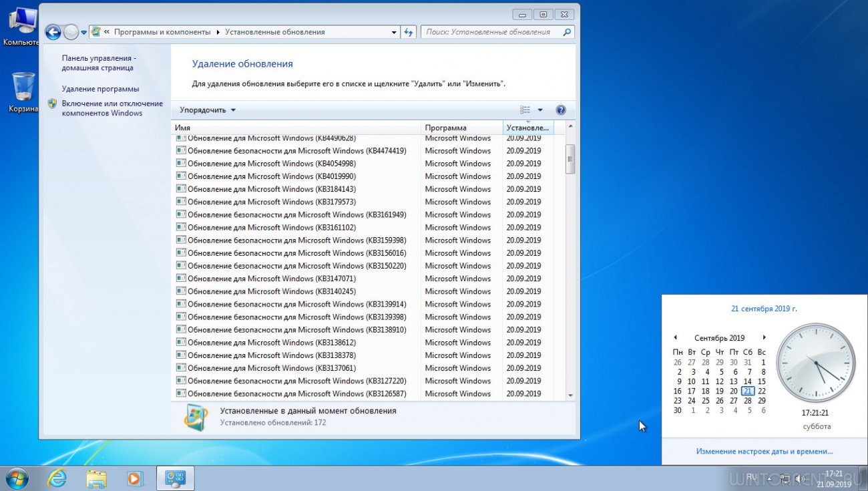Click icon of update KB4019990

(181, 176)
